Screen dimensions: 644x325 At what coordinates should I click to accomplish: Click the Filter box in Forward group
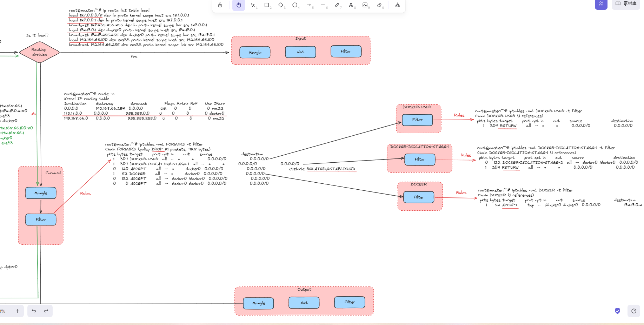coord(41,220)
